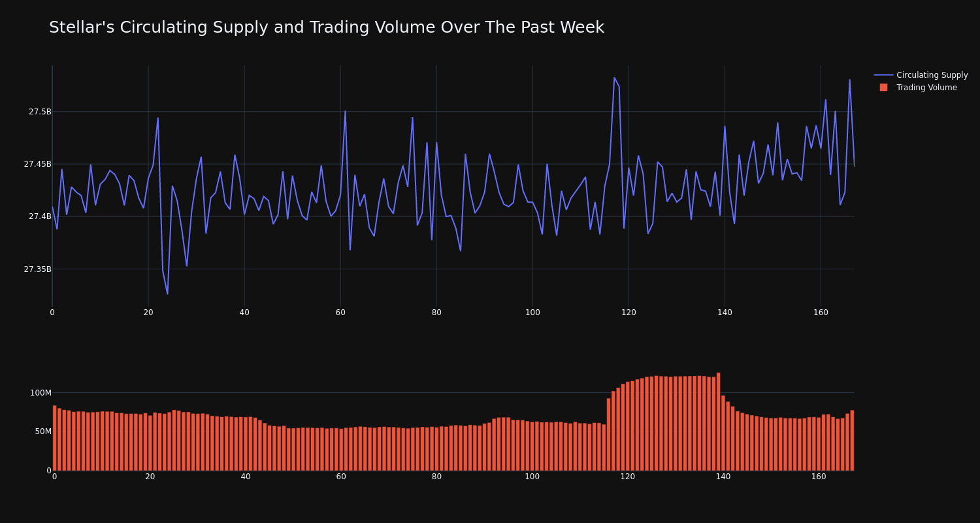The height and width of the screenshot is (523, 980).
Task: Click the 60 tick on upper x-axis
Action: [x=340, y=312]
